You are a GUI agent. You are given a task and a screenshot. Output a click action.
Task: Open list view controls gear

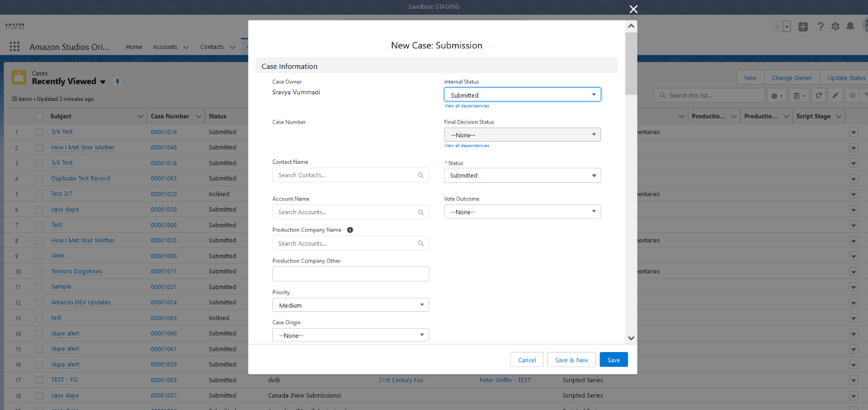777,95
